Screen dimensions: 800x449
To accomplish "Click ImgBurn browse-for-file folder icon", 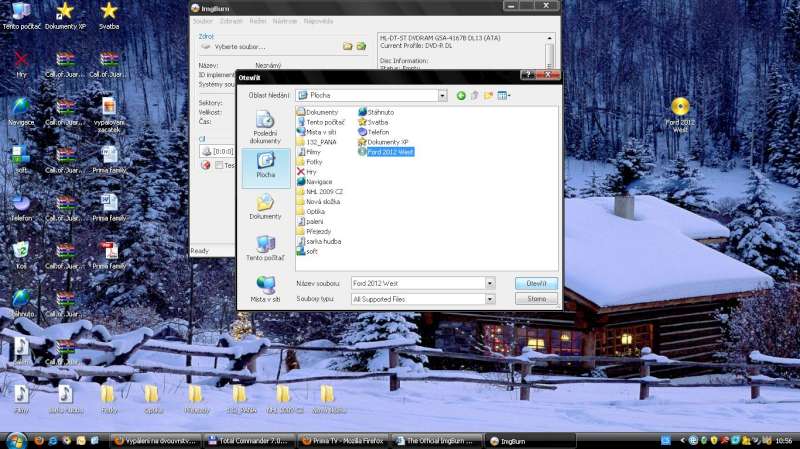I will coord(347,46).
